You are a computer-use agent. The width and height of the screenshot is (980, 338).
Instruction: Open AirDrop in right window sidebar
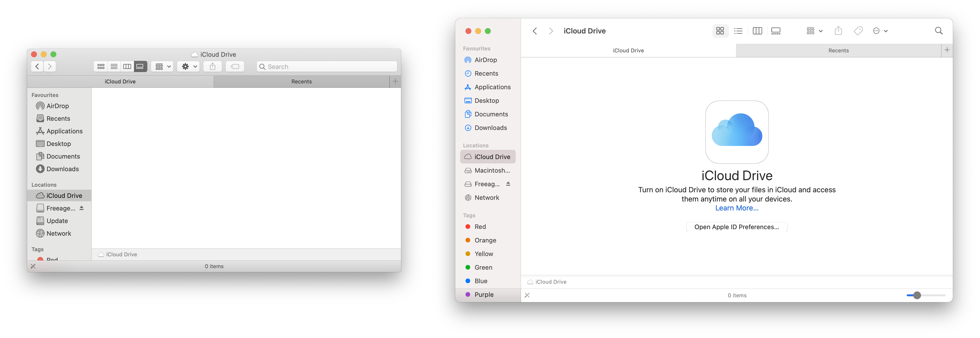coord(488,60)
